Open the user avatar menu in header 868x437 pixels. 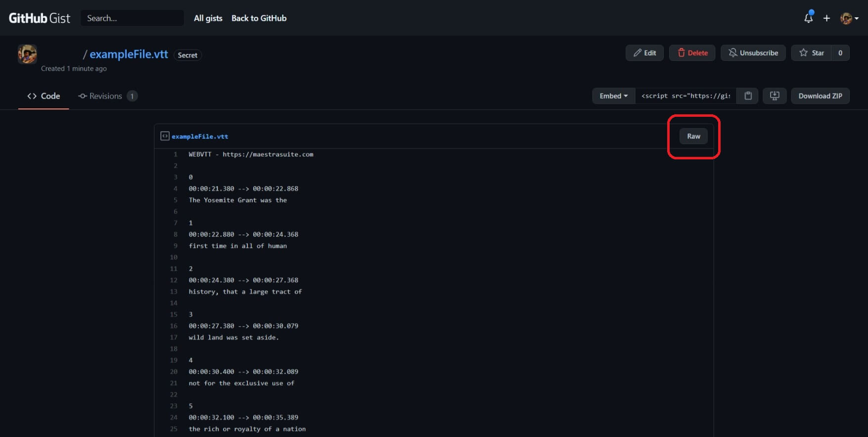pyautogui.click(x=849, y=18)
